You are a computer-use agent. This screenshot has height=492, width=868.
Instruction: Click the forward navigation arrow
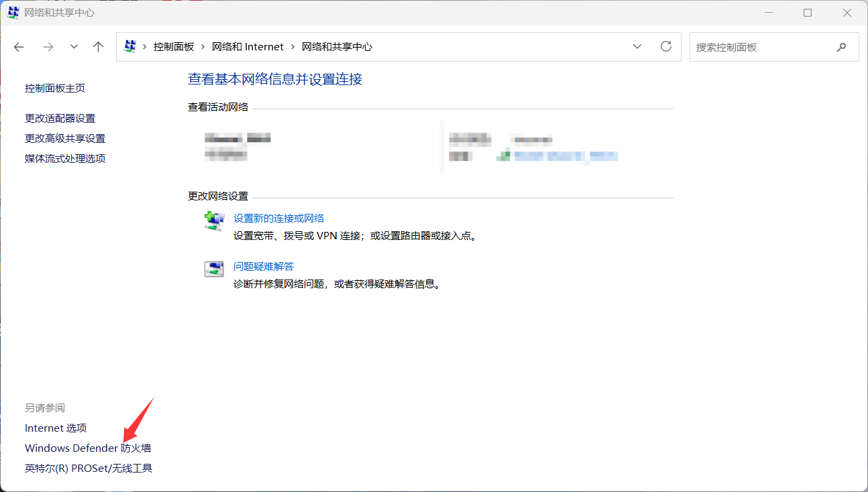pyautogui.click(x=48, y=47)
